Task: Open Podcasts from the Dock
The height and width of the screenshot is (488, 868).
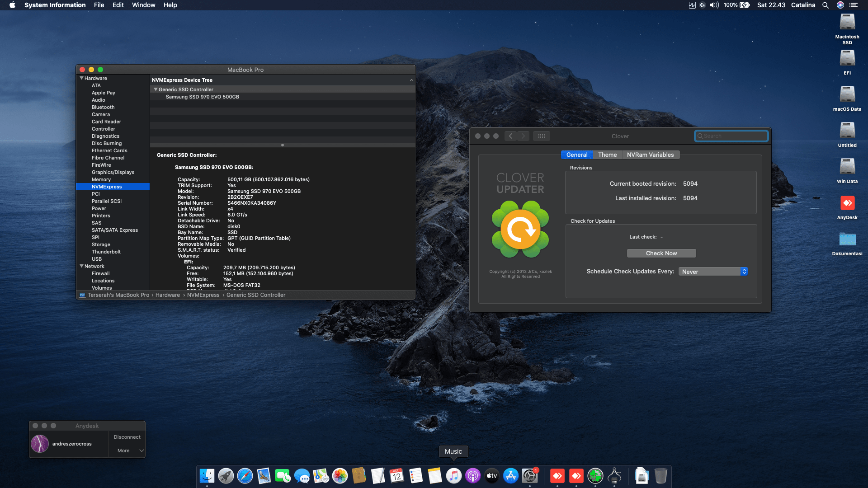Action: 473,476
